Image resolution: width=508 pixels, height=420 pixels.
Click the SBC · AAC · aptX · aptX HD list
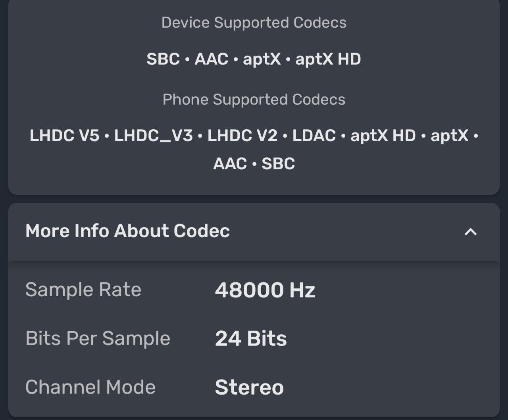(x=254, y=59)
